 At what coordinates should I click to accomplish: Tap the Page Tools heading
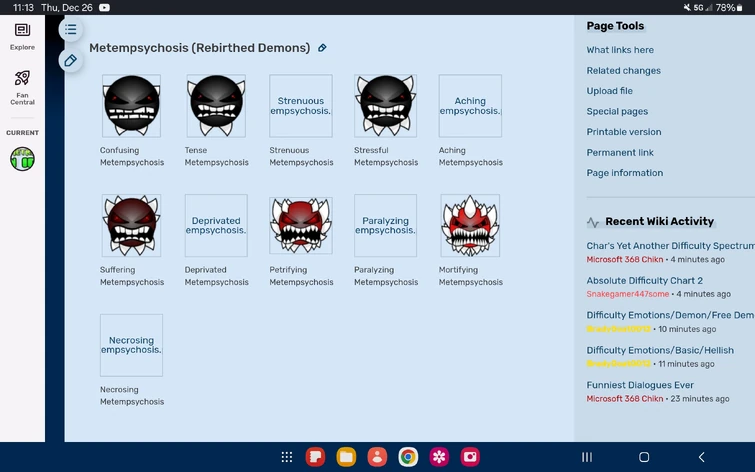click(x=615, y=26)
